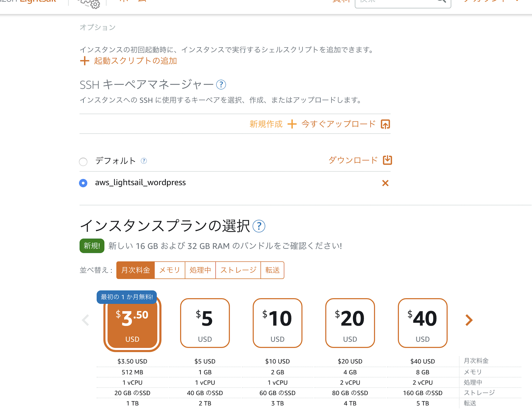Select the デフォルト key pair radio button

(83, 162)
